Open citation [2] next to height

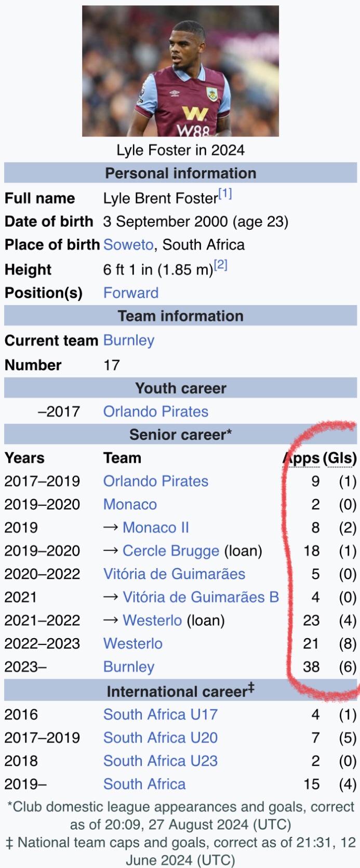[221, 265]
